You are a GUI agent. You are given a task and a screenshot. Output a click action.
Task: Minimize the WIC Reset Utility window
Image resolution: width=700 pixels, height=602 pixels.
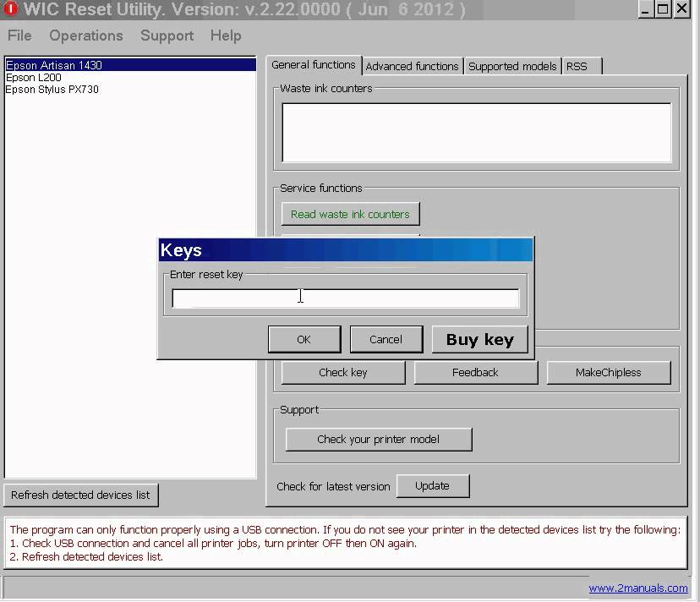pyautogui.click(x=645, y=9)
